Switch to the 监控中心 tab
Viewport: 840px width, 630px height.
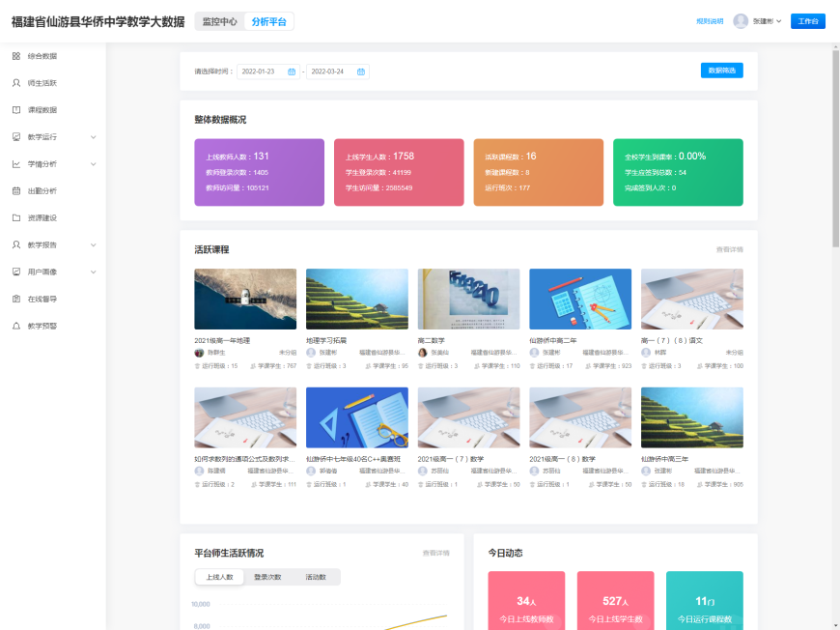(219, 21)
